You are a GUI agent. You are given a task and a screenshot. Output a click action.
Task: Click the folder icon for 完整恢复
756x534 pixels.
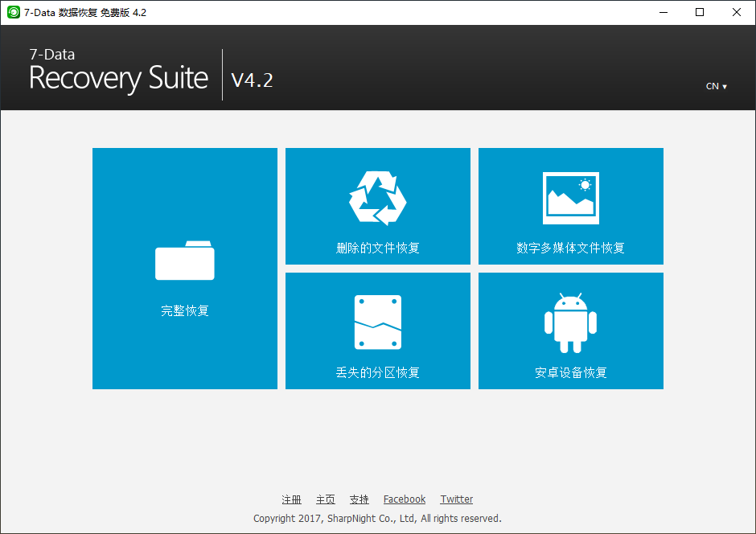[185, 261]
